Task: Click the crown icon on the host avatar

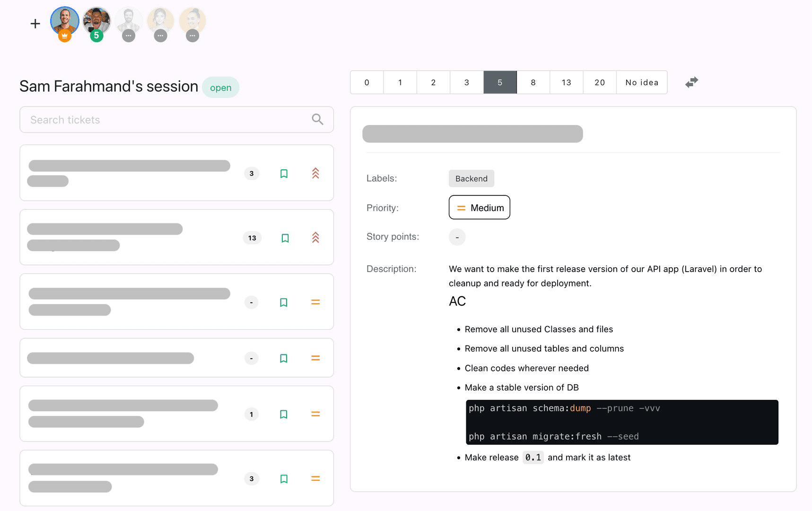Action: click(64, 35)
